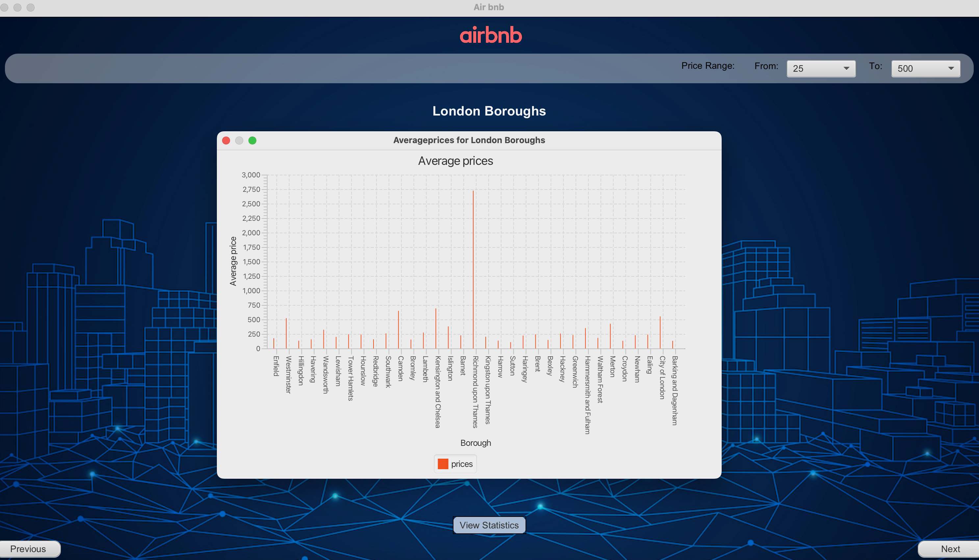Click the main window's gray close button
979x560 pixels.
[x=5, y=7]
